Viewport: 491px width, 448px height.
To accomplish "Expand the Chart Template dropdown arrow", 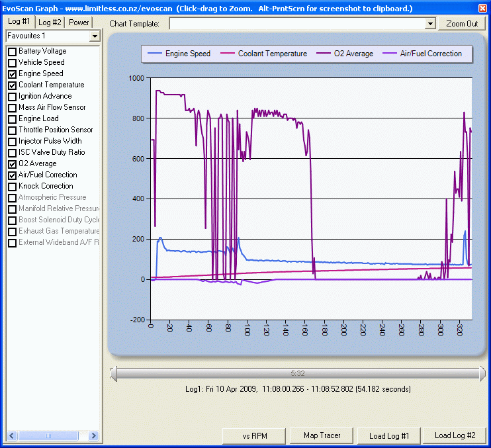I will tap(431, 23).
